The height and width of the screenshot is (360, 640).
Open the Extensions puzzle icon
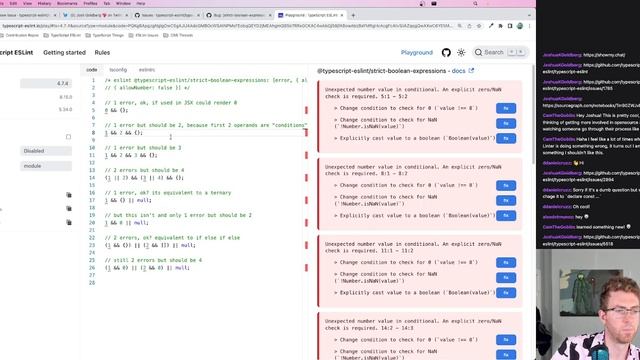[500, 26]
